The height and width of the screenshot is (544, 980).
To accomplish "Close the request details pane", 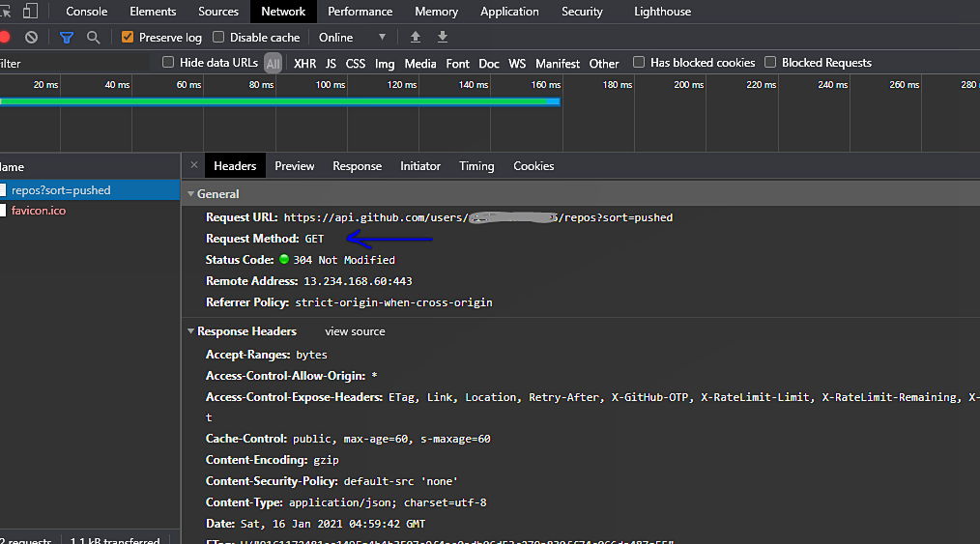I will (x=193, y=165).
